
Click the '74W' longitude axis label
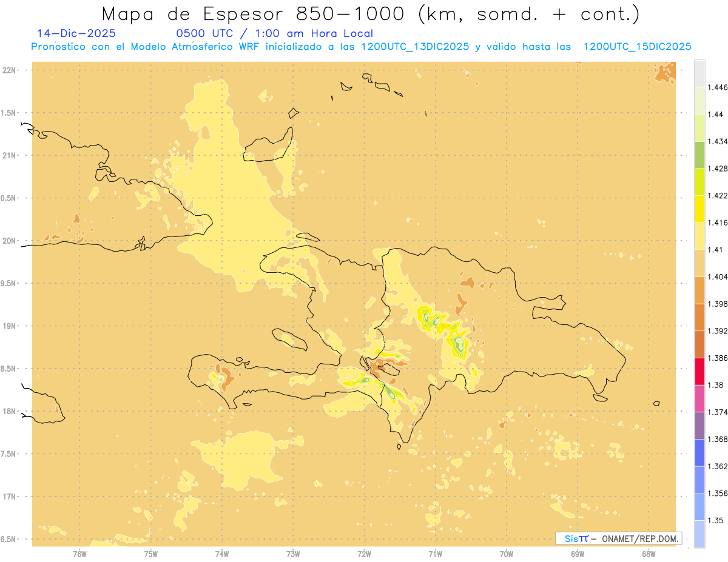[x=222, y=554]
